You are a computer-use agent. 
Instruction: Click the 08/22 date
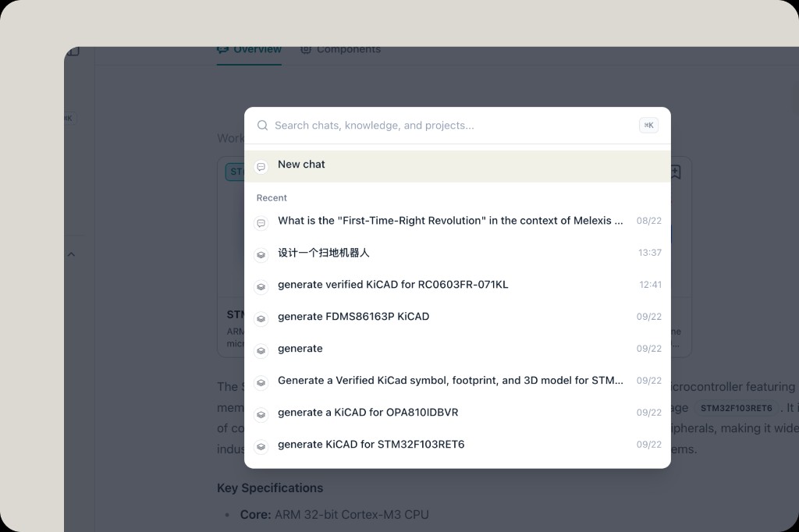click(x=648, y=221)
